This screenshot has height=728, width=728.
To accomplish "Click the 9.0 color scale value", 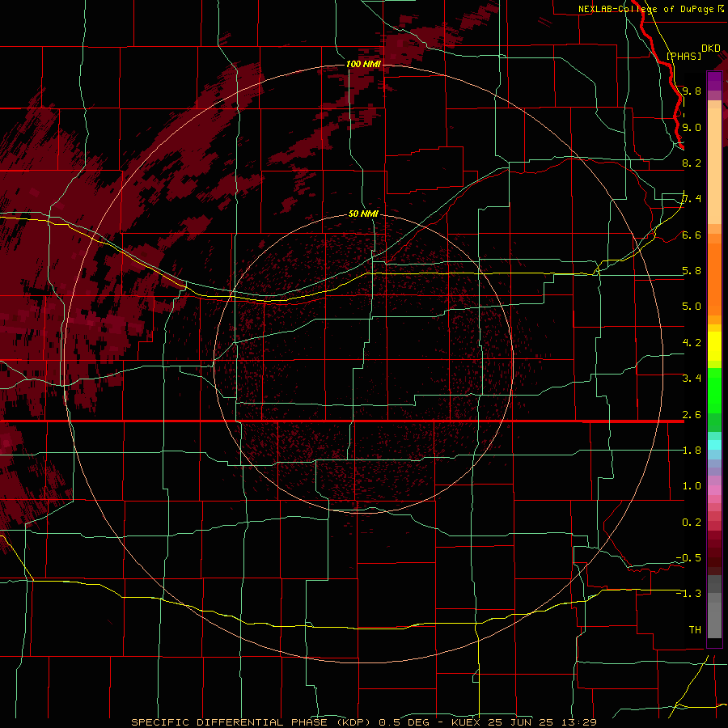I will pos(692,127).
